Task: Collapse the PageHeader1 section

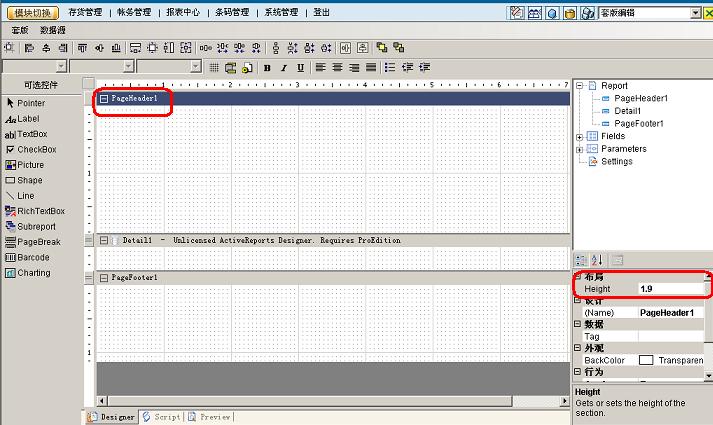Action: pyautogui.click(x=104, y=99)
